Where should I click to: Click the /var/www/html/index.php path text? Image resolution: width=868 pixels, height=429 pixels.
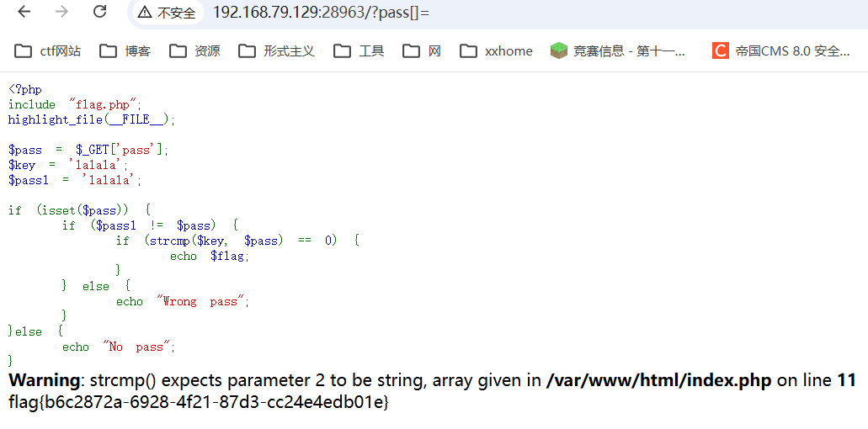658,380
